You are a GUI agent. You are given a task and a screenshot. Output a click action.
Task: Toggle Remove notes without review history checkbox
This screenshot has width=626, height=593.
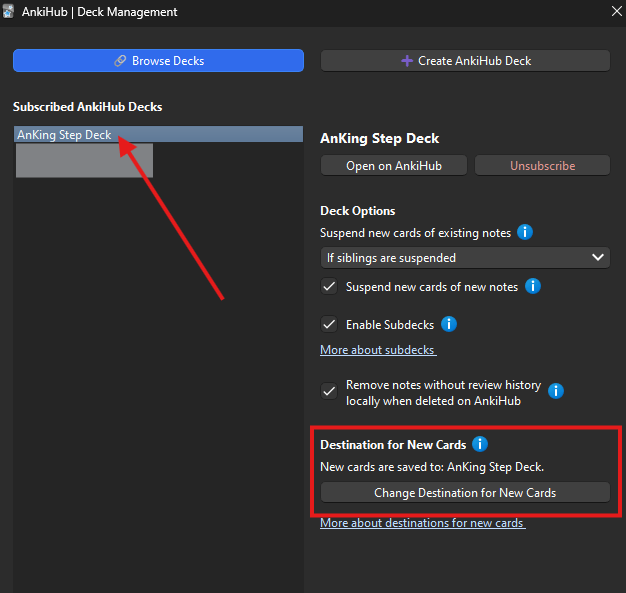coord(329,391)
